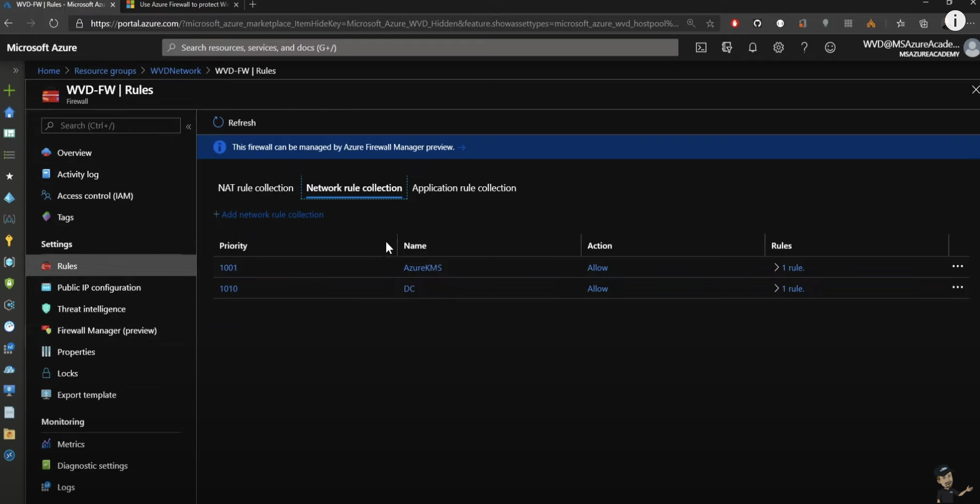Image resolution: width=980 pixels, height=504 pixels.
Task: Expand the DC collection rules chevron
Action: pos(777,288)
